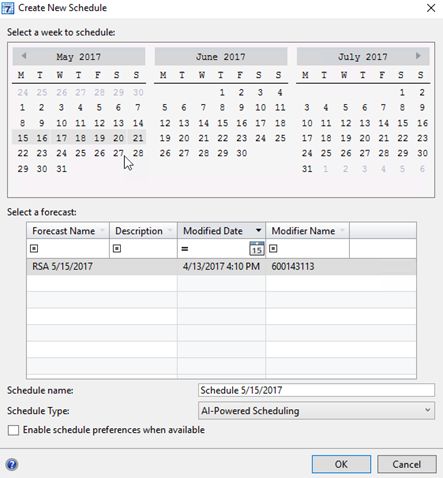This screenshot has height=478, width=443.
Task: Select June 19 in the calendar
Action: pos(165,138)
